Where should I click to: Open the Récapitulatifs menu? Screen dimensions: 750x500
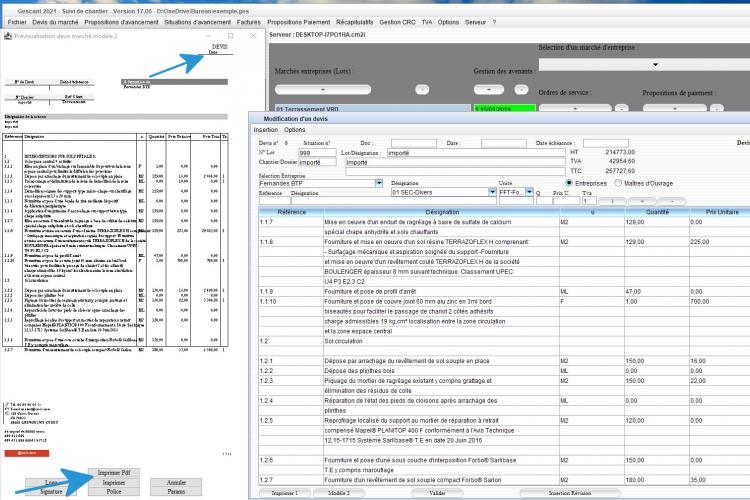(354, 22)
